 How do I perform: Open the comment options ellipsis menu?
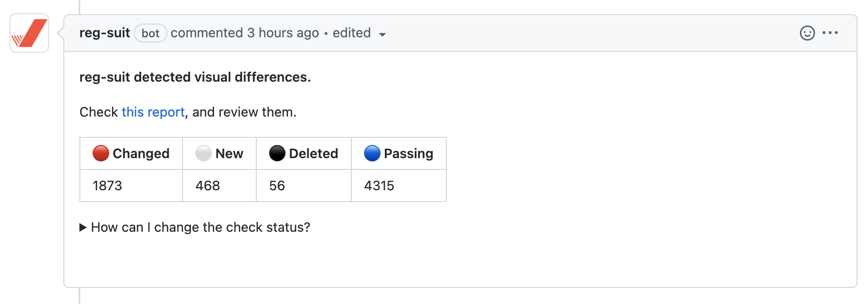tap(830, 33)
